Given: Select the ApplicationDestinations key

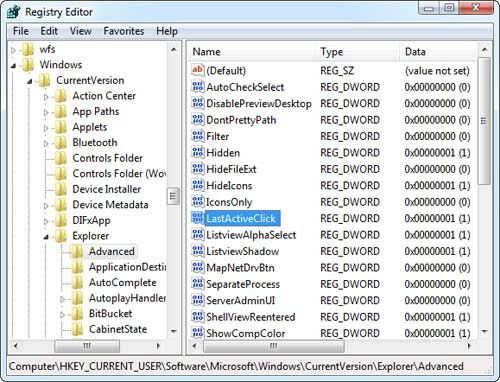Looking at the screenshot, I should (x=127, y=267).
